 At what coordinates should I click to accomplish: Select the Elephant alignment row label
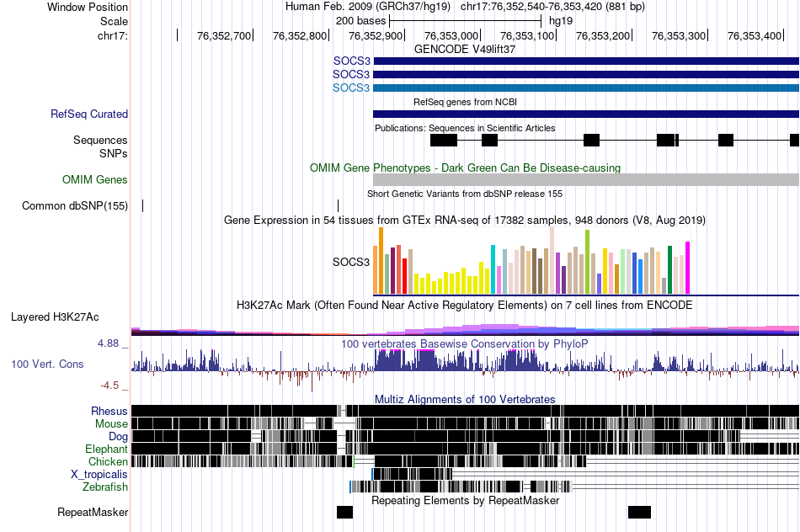[106, 449]
